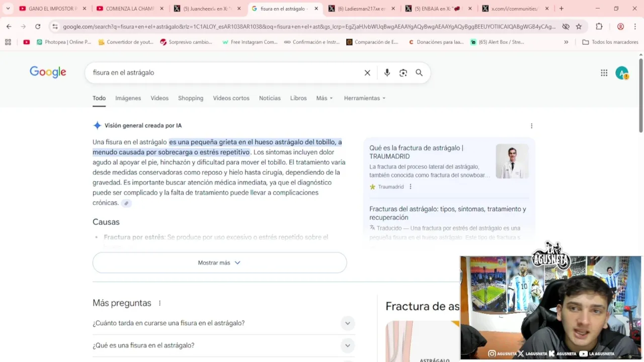Open the Chrome profile icon

click(x=620, y=27)
